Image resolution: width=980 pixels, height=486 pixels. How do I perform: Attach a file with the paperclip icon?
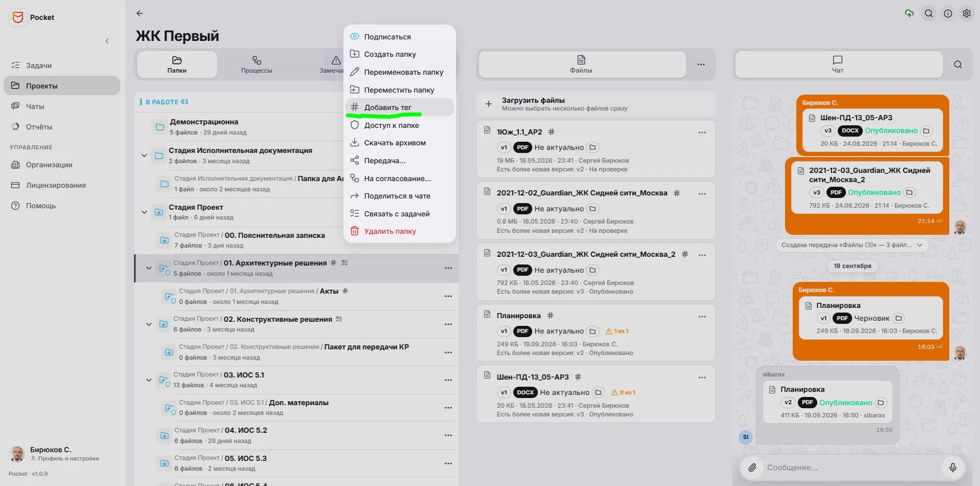(752, 468)
